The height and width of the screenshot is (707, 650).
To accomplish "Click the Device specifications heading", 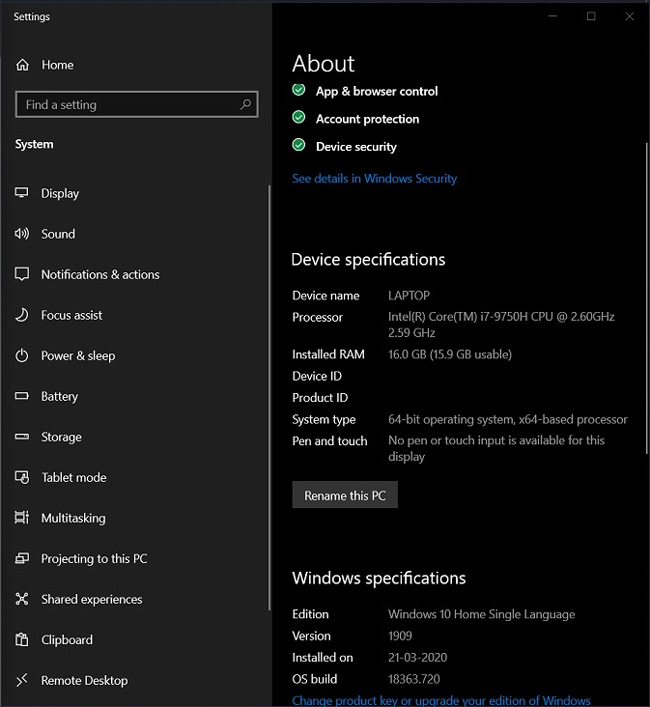I will [x=368, y=260].
